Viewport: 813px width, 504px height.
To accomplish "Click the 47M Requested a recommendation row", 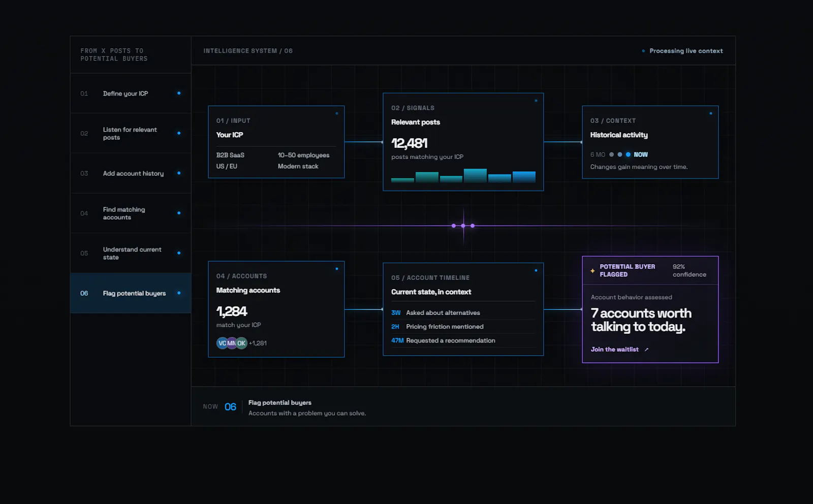I will (463, 340).
